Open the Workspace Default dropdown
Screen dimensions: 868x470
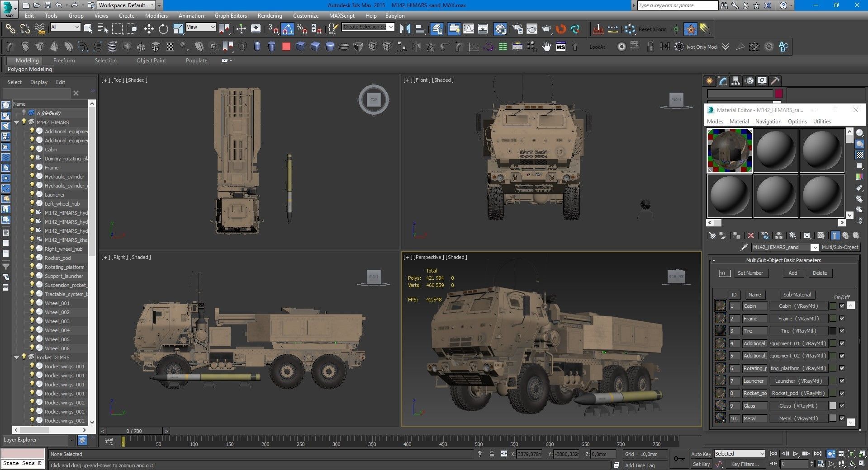(x=126, y=5)
